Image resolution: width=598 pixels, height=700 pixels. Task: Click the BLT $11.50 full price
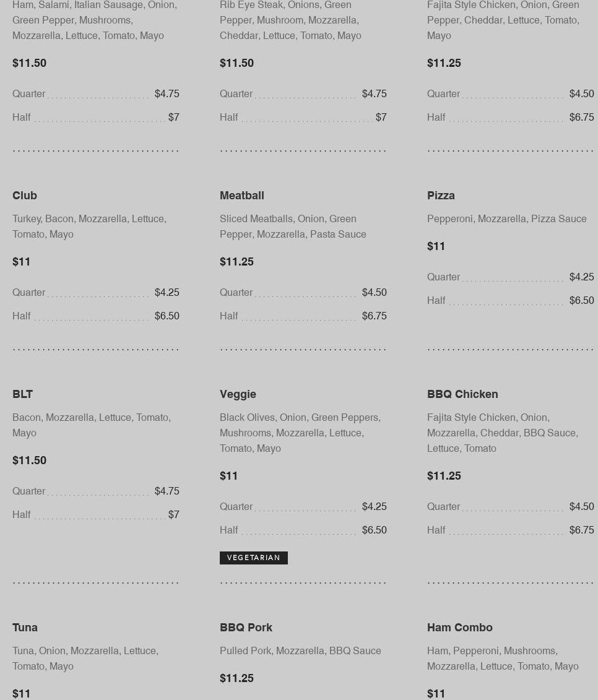coord(29,460)
